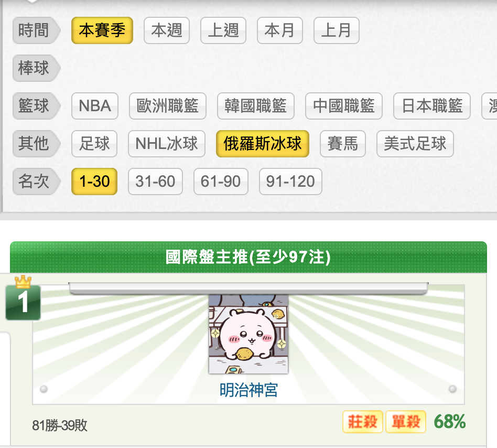The width and height of the screenshot is (497, 448).
Task: Open the 明治神宮 user profile link
Action: pos(248,390)
